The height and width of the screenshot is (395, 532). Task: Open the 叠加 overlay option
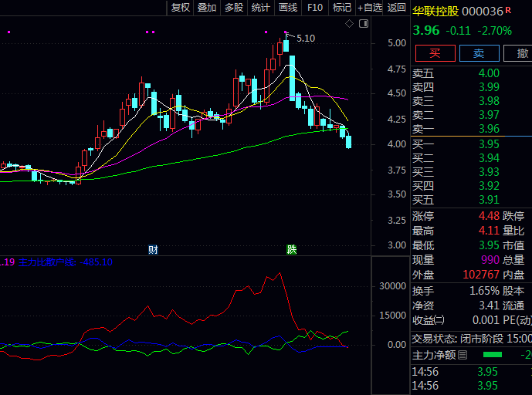click(x=207, y=8)
